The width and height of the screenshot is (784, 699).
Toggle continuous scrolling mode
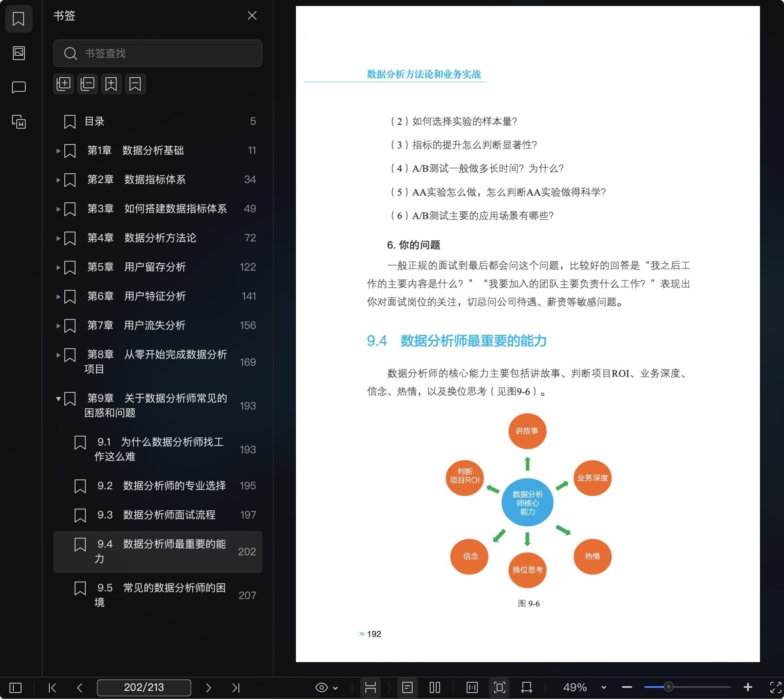pyautogui.click(x=371, y=688)
